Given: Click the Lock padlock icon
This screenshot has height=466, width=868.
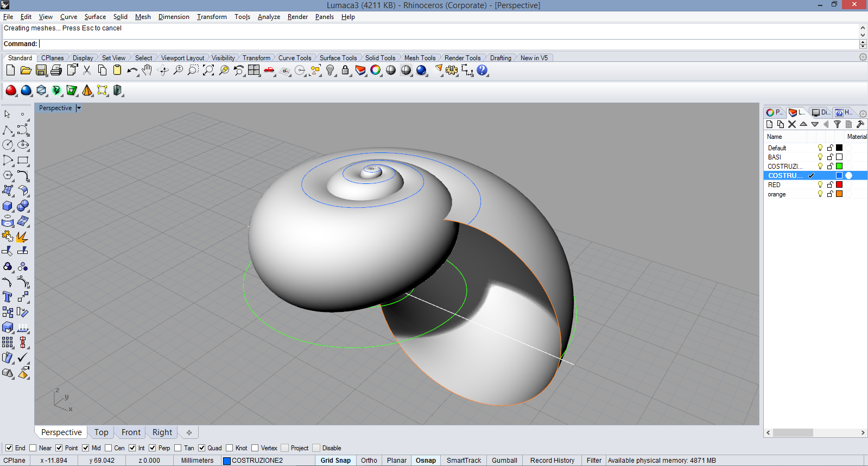Looking at the screenshot, I should tap(345, 71).
